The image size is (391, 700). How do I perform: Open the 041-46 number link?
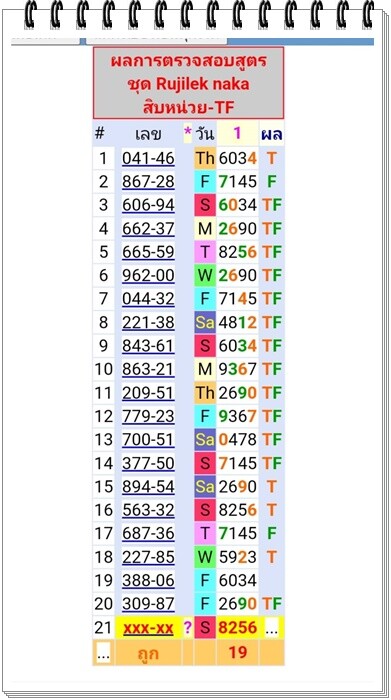pos(148,158)
